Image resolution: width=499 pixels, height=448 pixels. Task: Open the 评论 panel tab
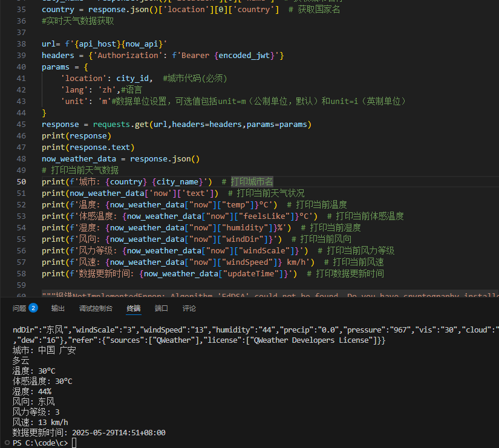[x=189, y=308]
